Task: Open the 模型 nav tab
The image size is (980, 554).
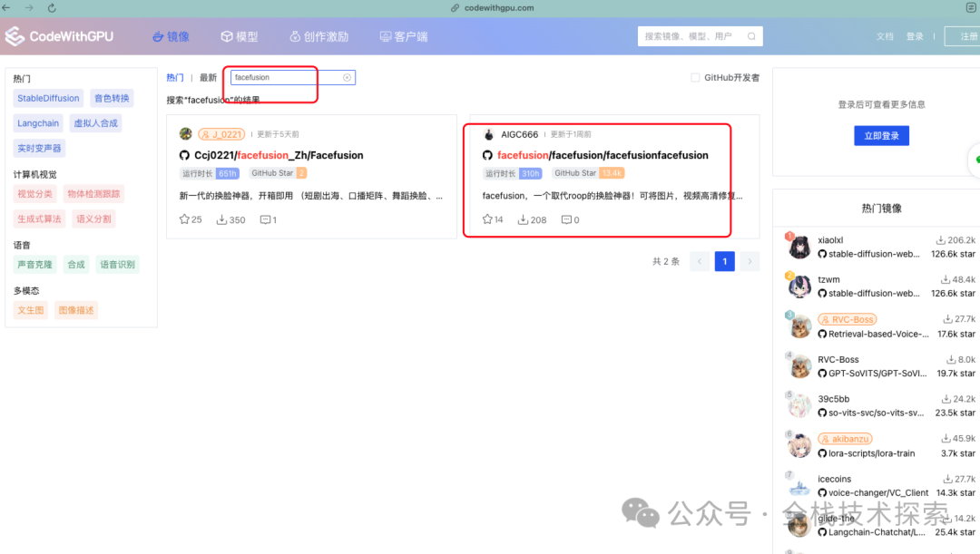Action: 240,37
